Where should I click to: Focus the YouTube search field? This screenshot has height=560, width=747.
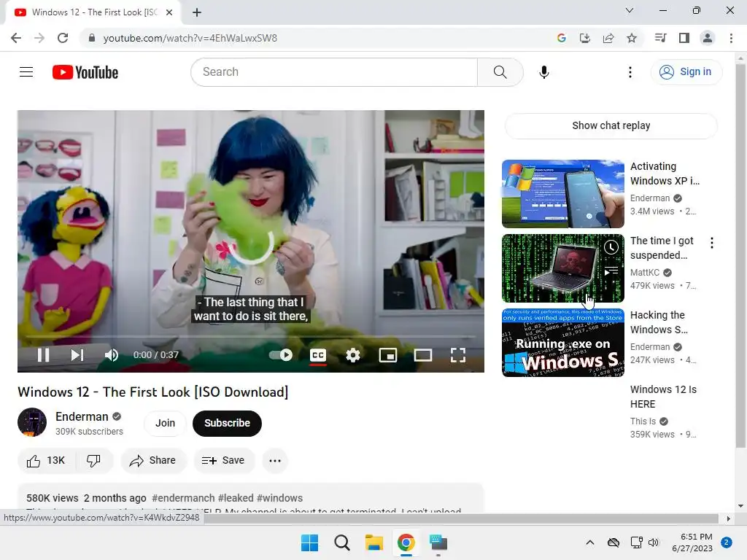(x=334, y=72)
